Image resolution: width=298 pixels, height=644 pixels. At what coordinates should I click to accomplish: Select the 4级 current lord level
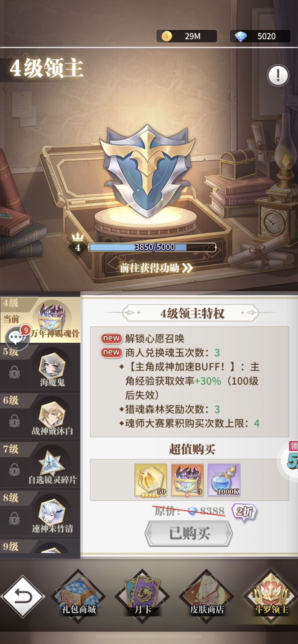pos(40,319)
